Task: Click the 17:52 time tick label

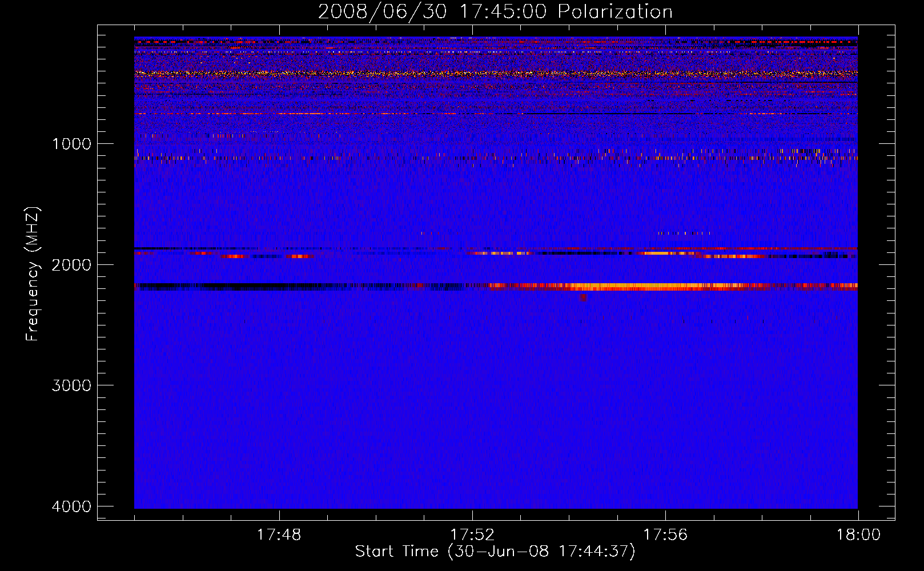Action: 472,535
